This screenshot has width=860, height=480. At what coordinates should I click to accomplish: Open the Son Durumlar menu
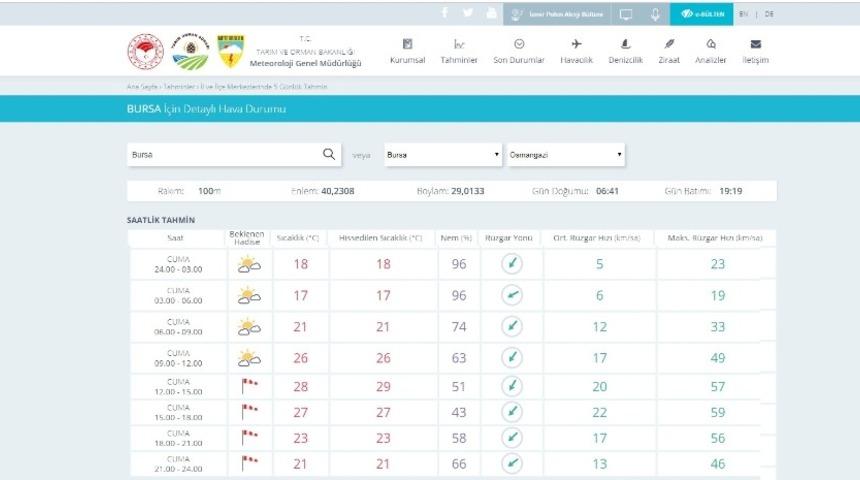click(519, 52)
